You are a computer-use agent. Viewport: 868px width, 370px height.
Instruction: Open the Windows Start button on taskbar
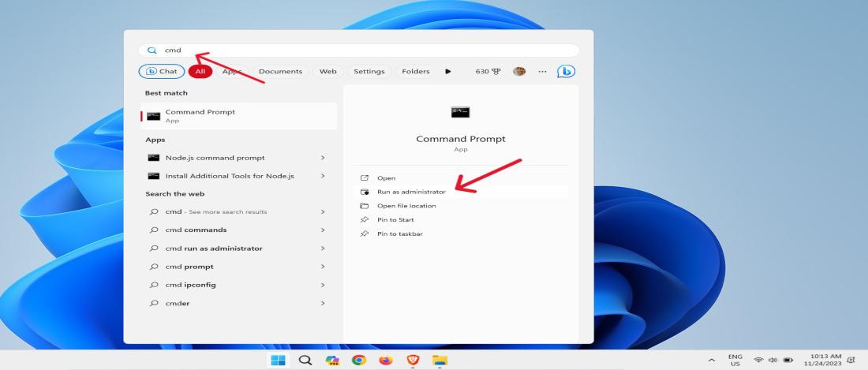(x=278, y=361)
